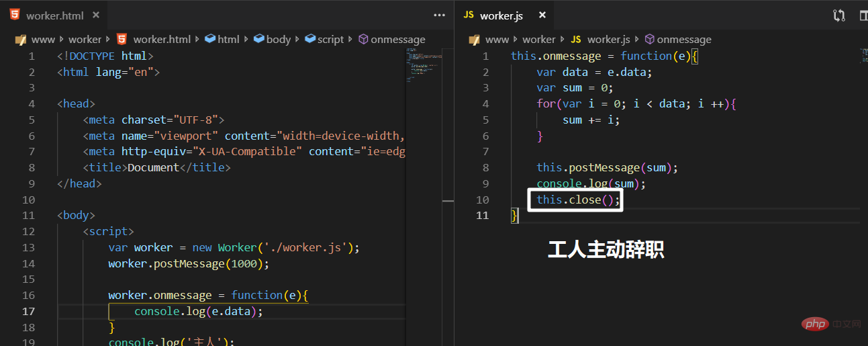Click the closing </head> tag

pos(79,183)
